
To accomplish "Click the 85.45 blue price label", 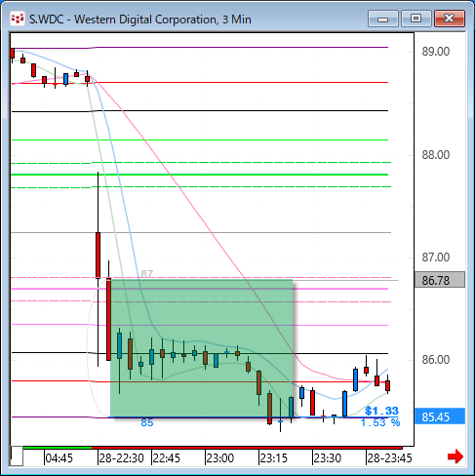I will tap(440, 416).
